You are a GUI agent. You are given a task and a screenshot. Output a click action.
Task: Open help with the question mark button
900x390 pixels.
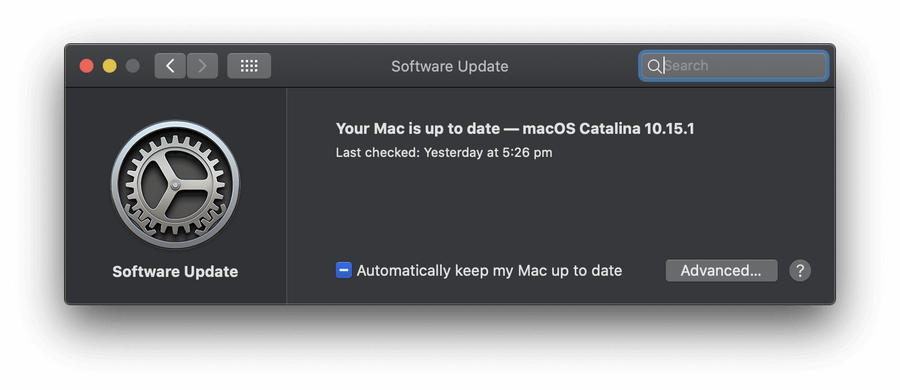pos(800,271)
